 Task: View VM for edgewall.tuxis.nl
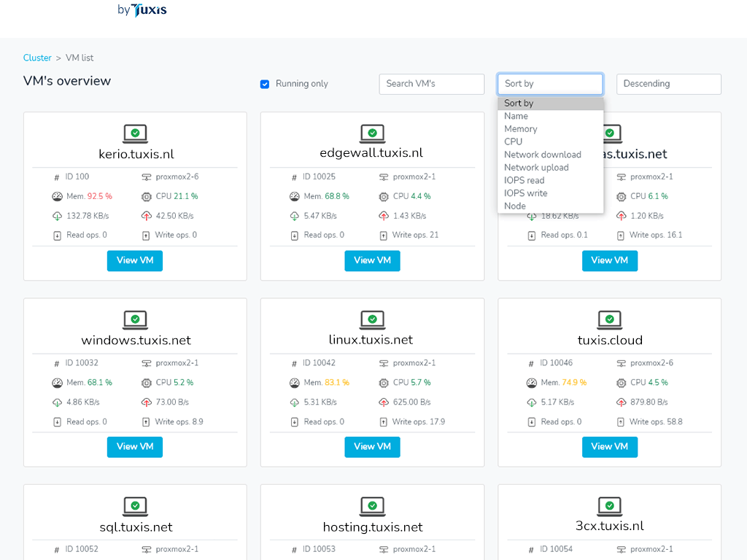372,260
